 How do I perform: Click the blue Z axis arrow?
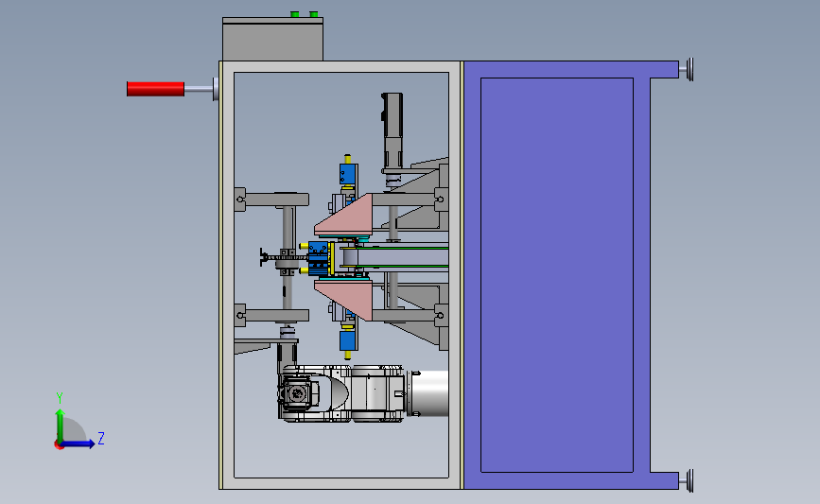click(x=78, y=444)
